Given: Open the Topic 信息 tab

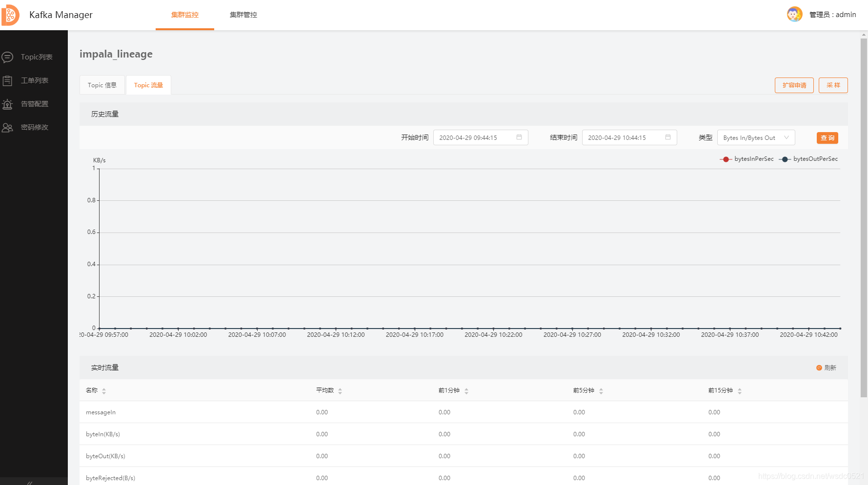Looking at the screenshot, I should click(x=102, y=85).
